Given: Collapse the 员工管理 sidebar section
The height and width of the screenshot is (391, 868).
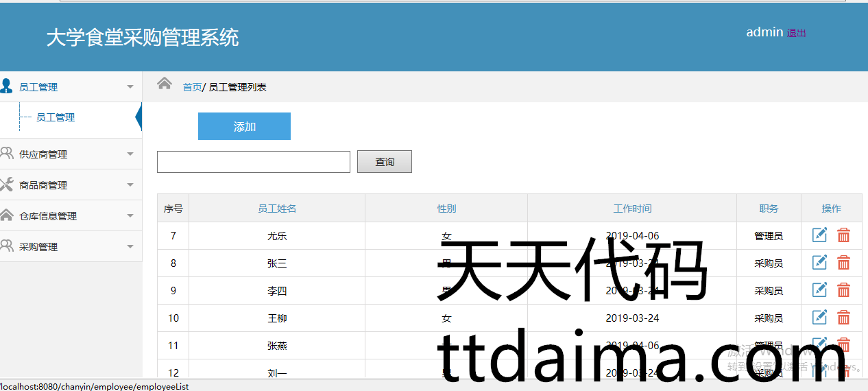Looking at the screenshot, I should click(x=69, y=87).
